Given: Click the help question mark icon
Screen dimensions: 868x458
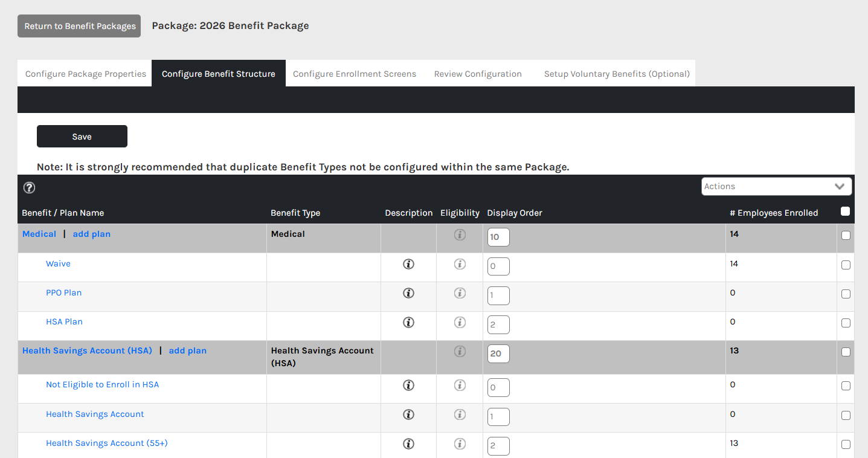Looking at the screenshot, I should point(29,187).
